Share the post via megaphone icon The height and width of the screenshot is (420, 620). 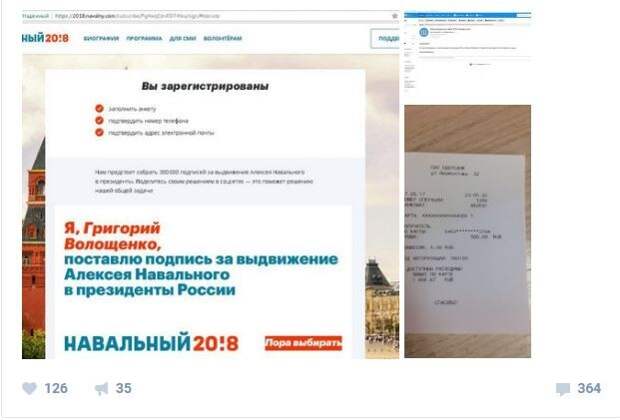pos(102,389)
